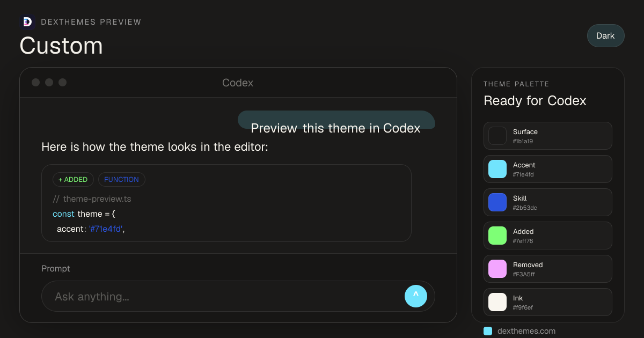Click the THEME PALETTE label
This screenshot has width=644, height=338.
pos(516,84)
